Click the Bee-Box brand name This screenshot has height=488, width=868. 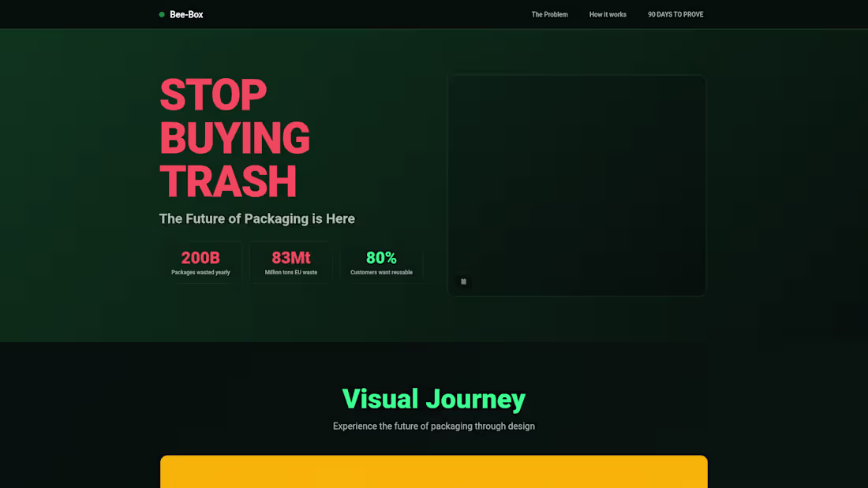click(185, 14)
